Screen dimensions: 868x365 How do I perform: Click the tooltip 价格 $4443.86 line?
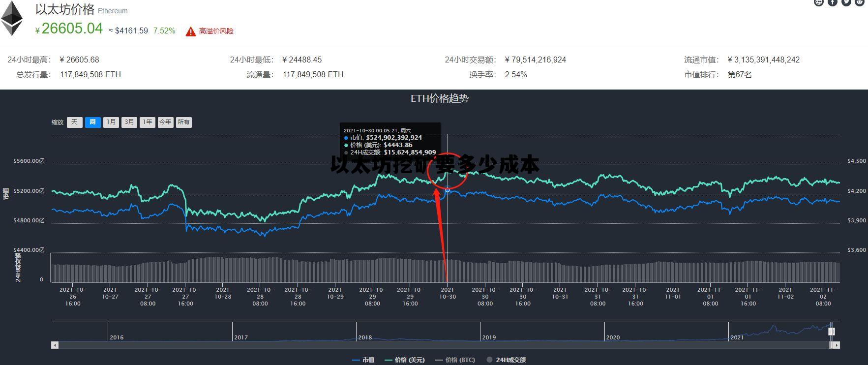point(378,145)
